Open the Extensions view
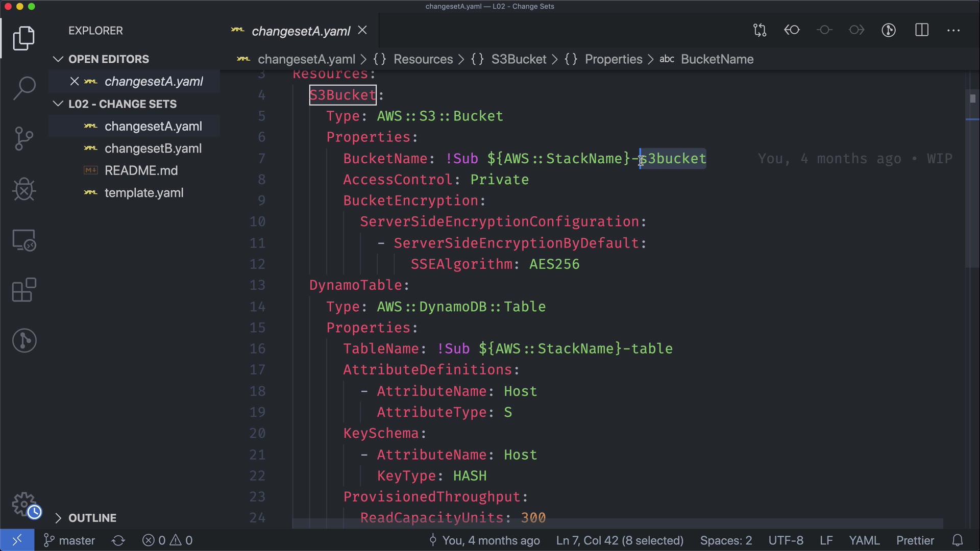Screen dimensions: 980x551 click(x=24, y=290)
